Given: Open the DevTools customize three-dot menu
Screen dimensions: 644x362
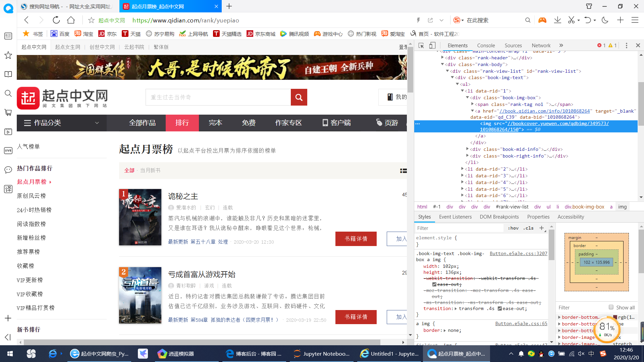Looking at the screenshot, I should pyautogui.click(x=626, y=45).
